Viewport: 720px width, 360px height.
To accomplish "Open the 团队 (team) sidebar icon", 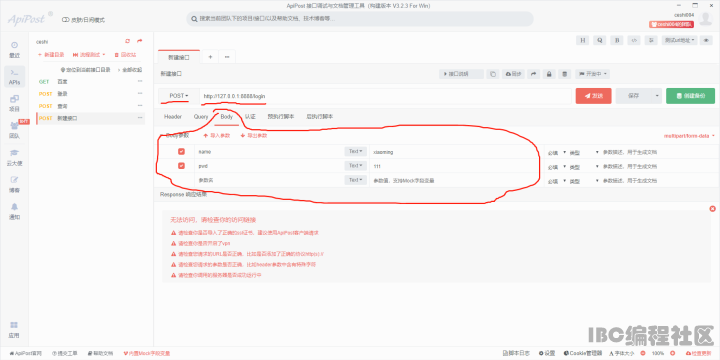I will (15, 130).
